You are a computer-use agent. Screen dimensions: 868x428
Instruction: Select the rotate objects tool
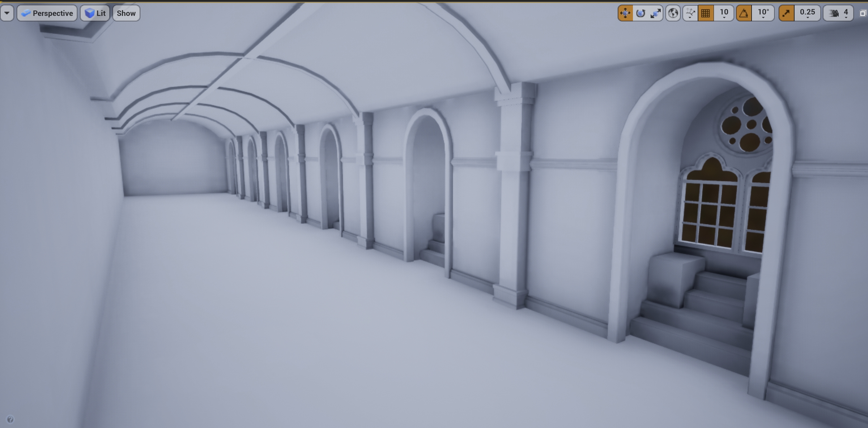tap(641, 13)
